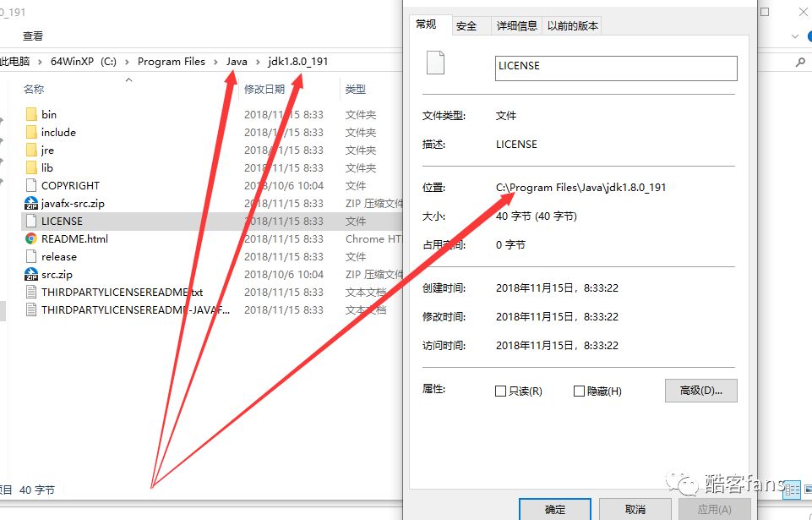Click the location path C:\Program Files\Java\jdk1.8.0_191
812x520 pixels.
pyautogui.click(x=580, y=187)
